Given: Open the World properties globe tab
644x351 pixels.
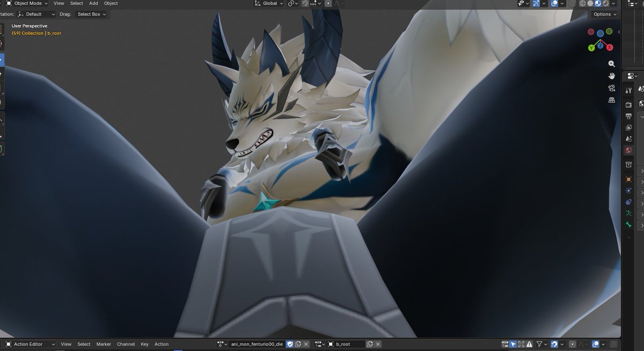Looking at the screenshot, I should pos(628,151).
